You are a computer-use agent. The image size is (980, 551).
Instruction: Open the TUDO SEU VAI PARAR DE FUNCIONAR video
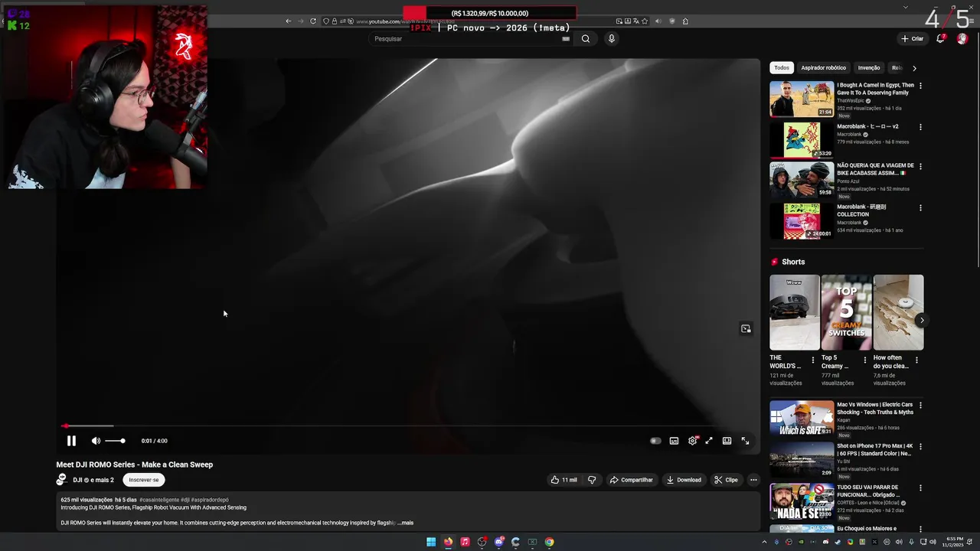pos(802,500)
